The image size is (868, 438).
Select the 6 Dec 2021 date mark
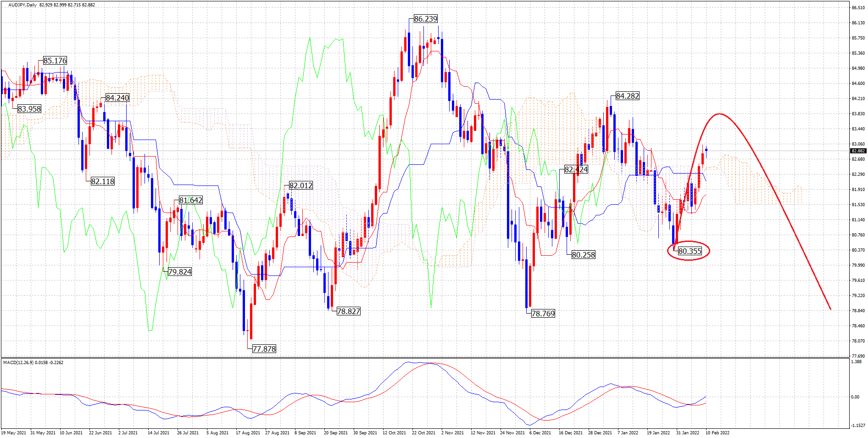540,432
